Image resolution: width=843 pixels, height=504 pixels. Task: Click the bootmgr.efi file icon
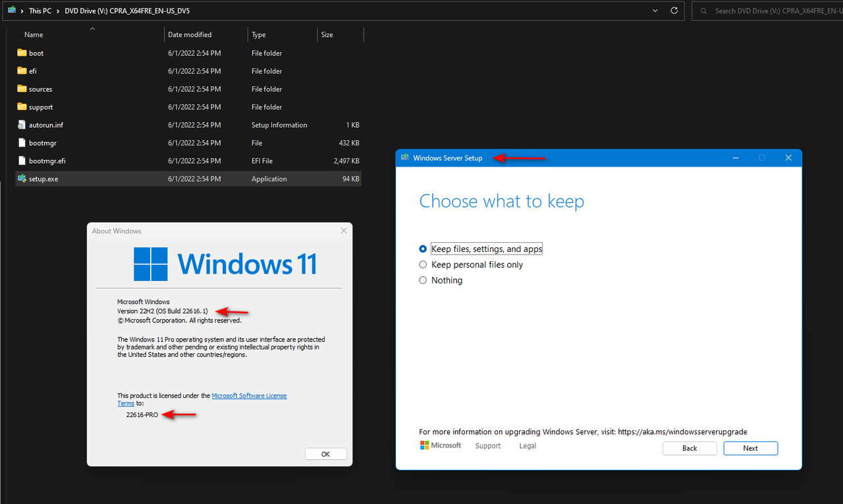click(22, 161)
